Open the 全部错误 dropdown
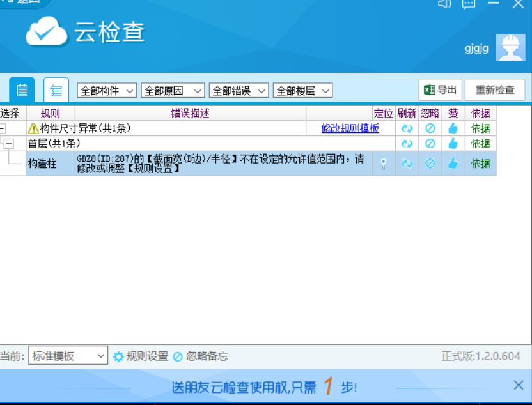 point(239,91)
